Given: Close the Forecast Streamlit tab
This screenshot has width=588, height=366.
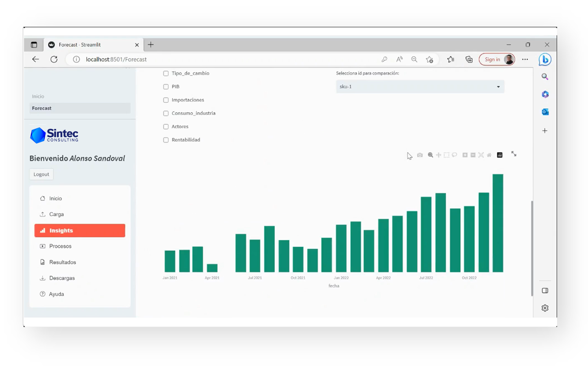Looking at the screenshot, I should coord(137,45).
